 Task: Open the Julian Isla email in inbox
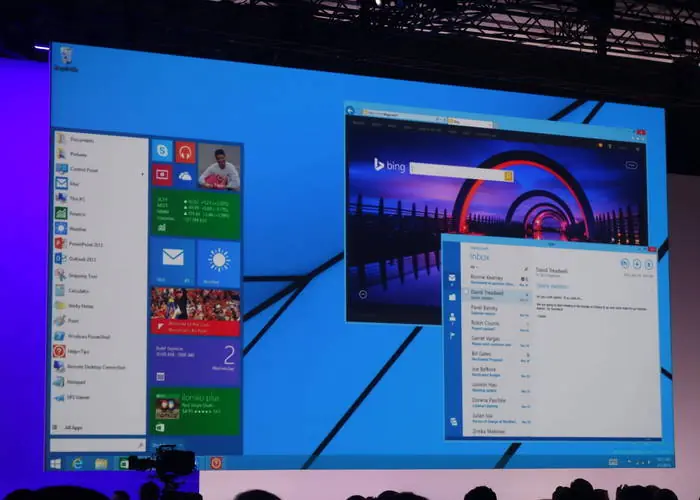click(501, 418)
